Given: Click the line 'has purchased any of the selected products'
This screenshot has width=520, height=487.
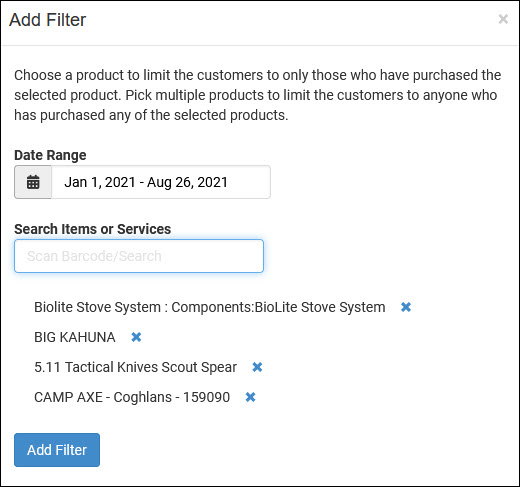Looking at the screenshot, I should 151,115.
